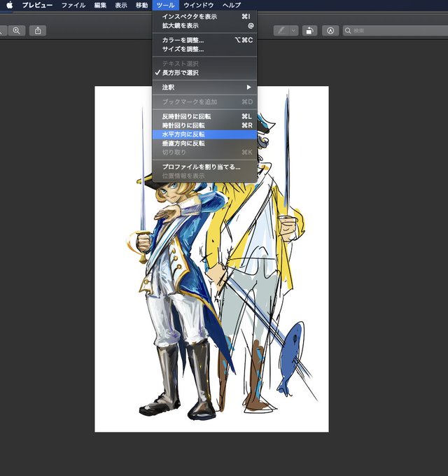Image resolution: width=448 pixels, height=476 pixels.
Task: Open the ウインドウ menu
Action: tap(199, 5)
